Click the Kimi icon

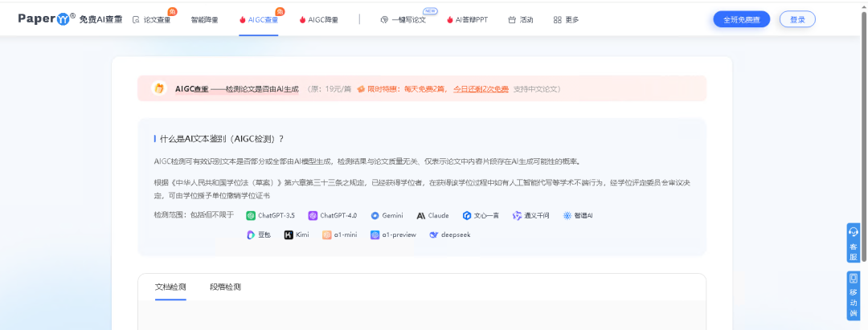pos(289,235)
